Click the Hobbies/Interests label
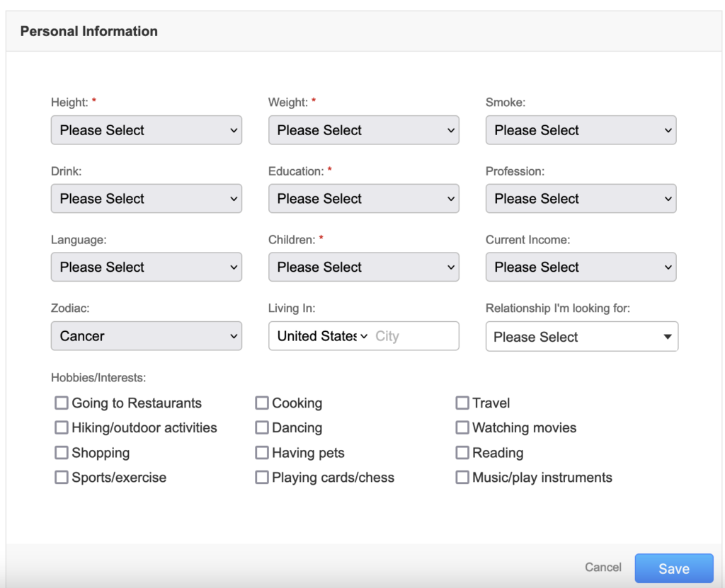Screen dimensions: 725x588 click(x=98, y=378)
